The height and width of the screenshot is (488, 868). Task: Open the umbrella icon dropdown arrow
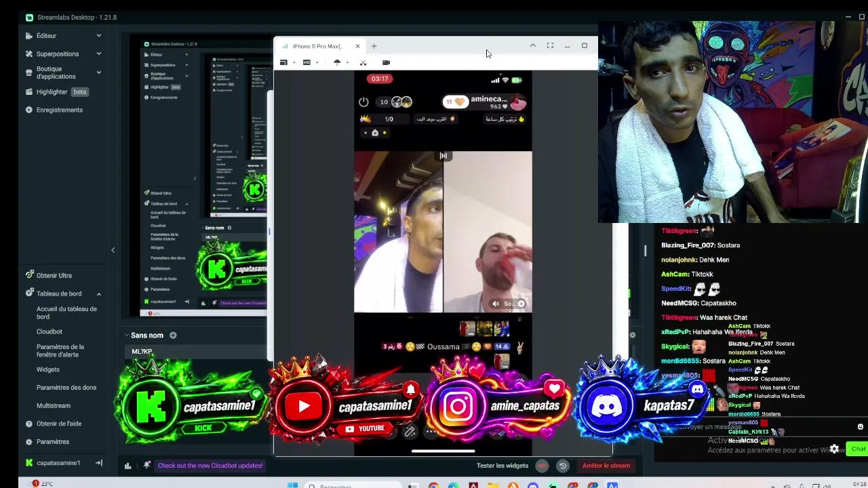click(x=347, y=62)
